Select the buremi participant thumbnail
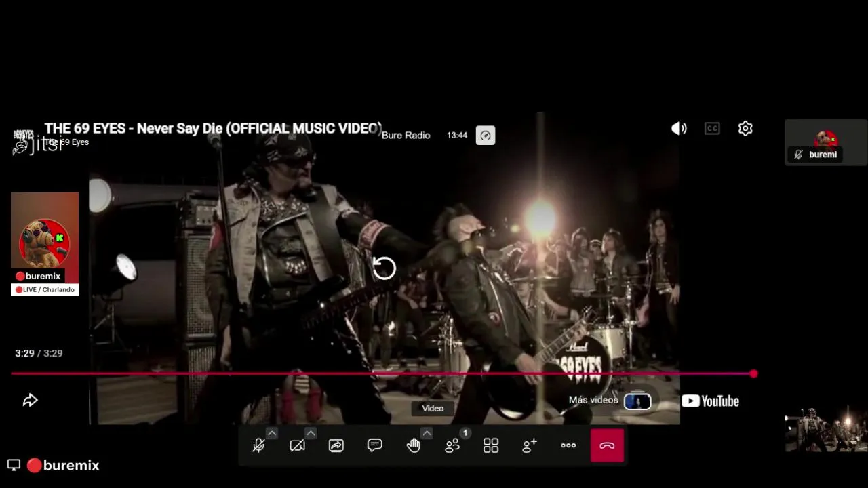The width and height of the screenshot is (868, 488). [x=825, y=142]
